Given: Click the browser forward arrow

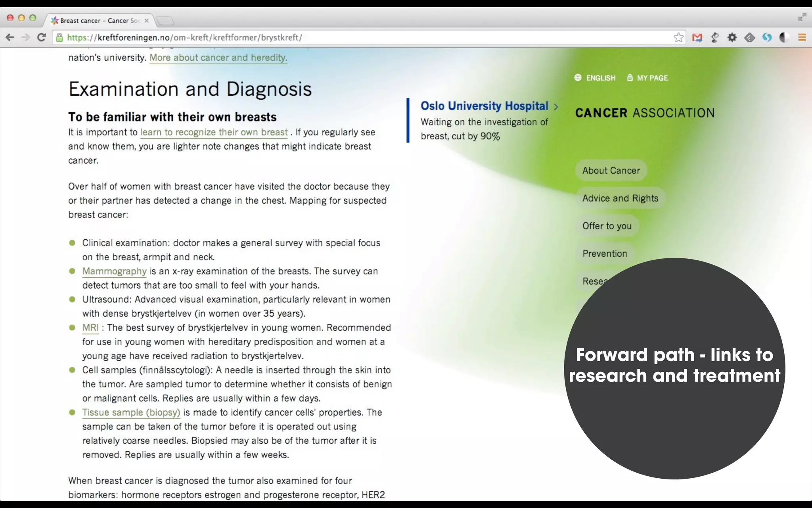Looking at the screenshot, I should coord(25,37).
